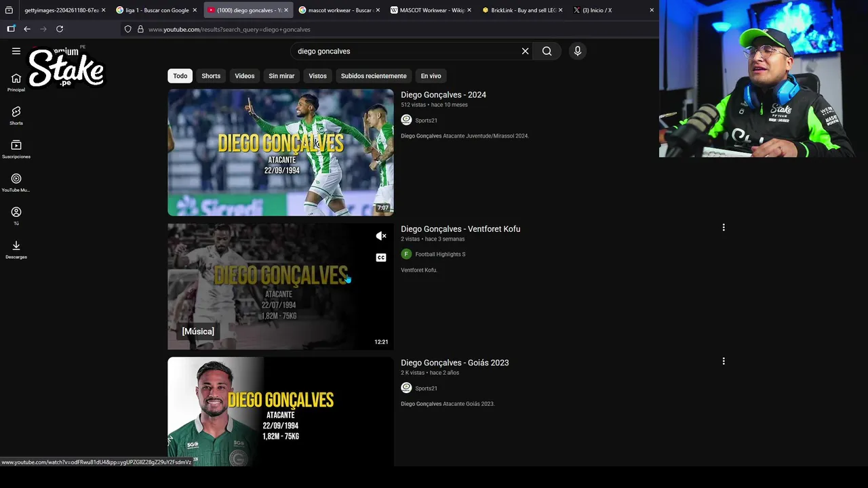
Task: Open Shorts in the sidebar
Action: [x=16, y=115]
